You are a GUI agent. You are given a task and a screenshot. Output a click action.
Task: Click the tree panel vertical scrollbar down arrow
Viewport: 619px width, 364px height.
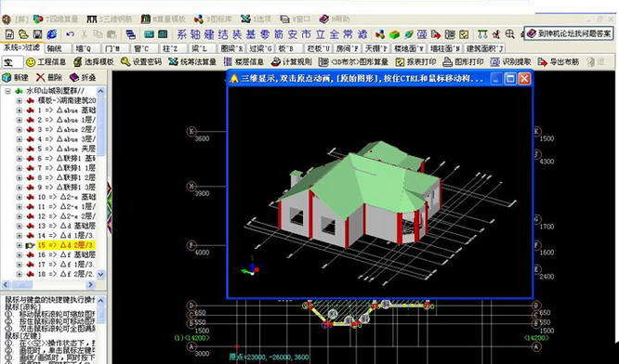pyautogui.click(x=100, y=274)
